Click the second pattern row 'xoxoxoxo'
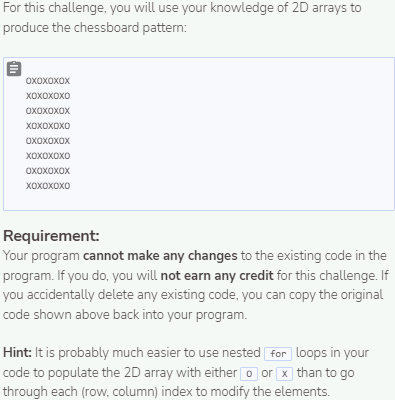 pos(48,96)
